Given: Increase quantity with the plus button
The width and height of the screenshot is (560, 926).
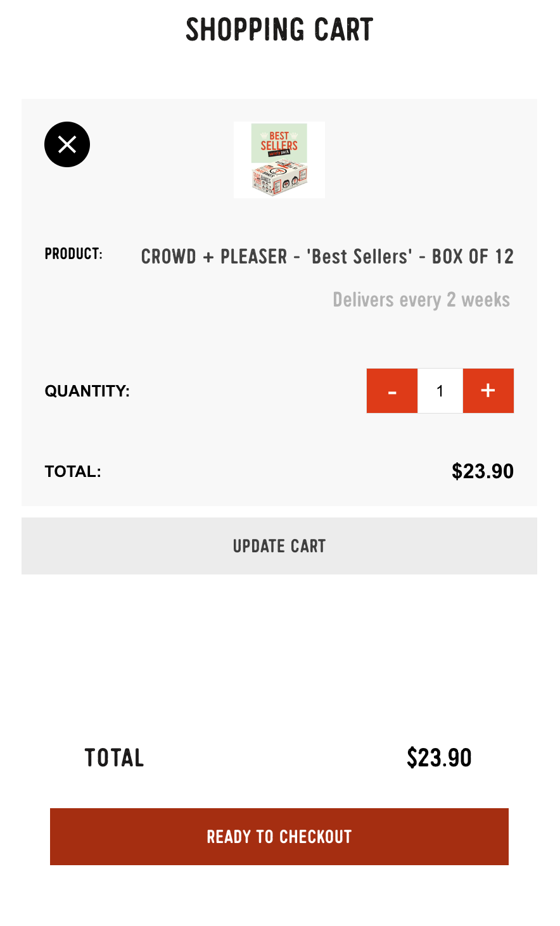Looking at the screenshot, I should [488, 391].
